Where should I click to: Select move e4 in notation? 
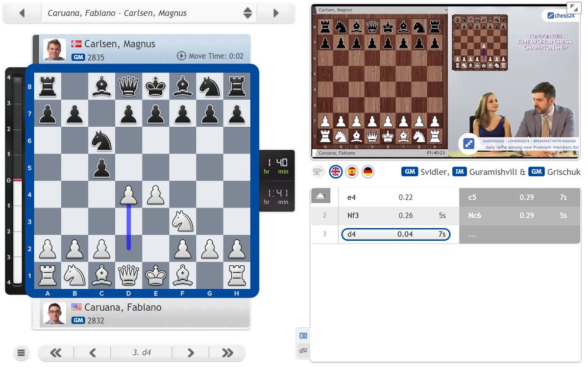pyautogui.click(x=351, y=197)
